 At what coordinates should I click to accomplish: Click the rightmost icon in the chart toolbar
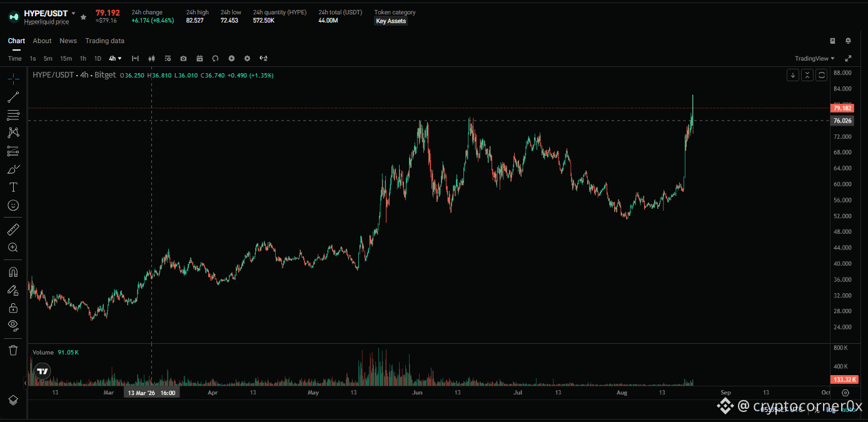coord(263,58)
